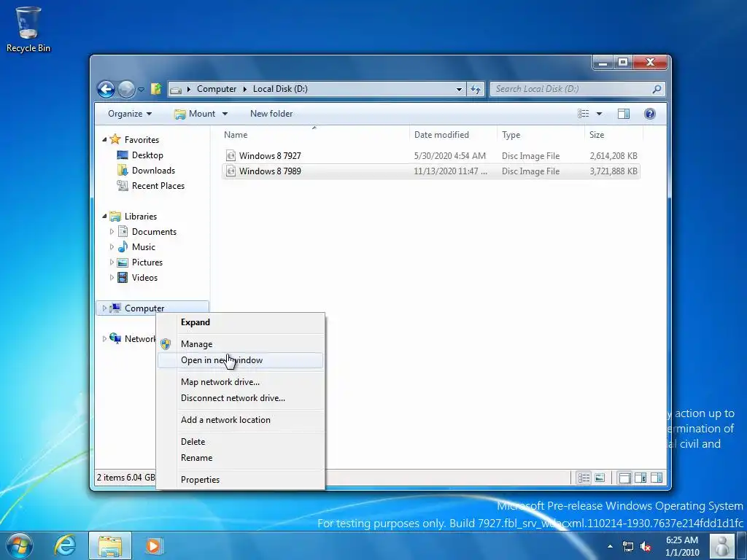Choose Delete in the context menu

(241, 442)
